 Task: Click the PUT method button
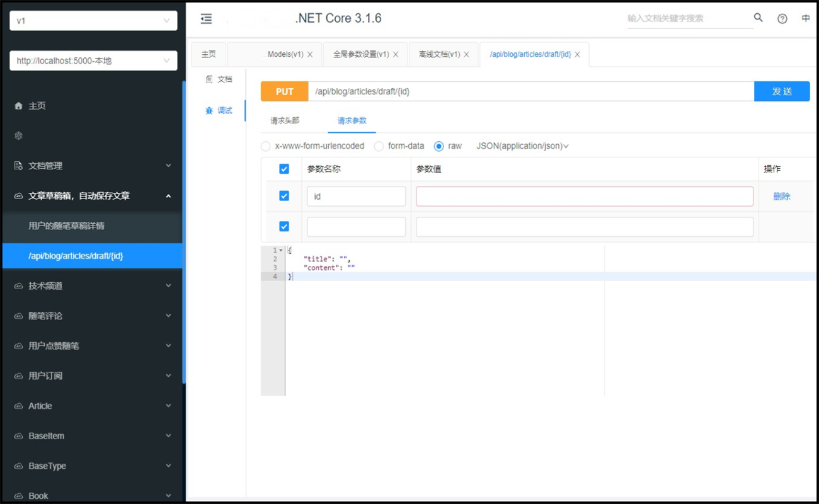click(285, 91)
